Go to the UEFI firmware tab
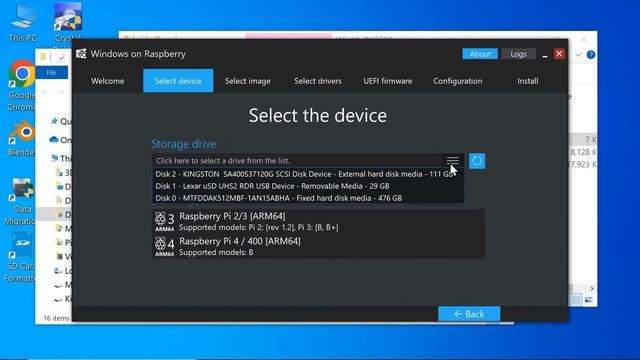This screenshot has width=640, height=360. (388, 81)
